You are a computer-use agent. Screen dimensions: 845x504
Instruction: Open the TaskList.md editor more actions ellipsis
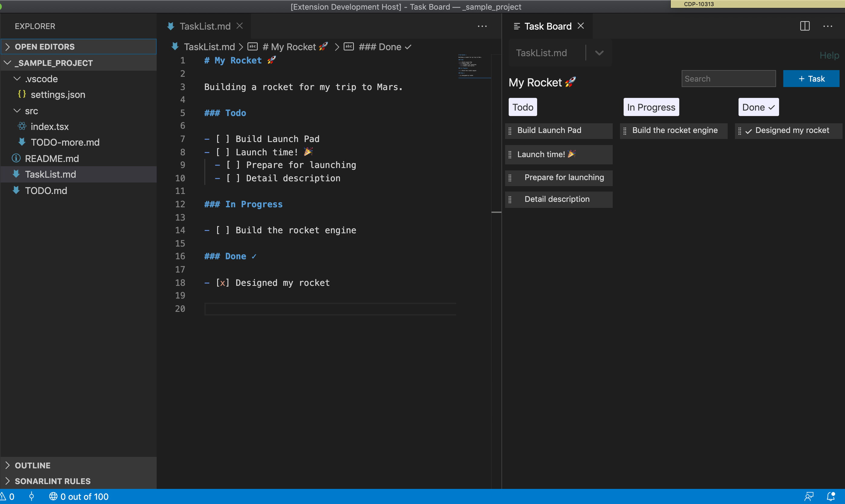(x=482, y=26)
